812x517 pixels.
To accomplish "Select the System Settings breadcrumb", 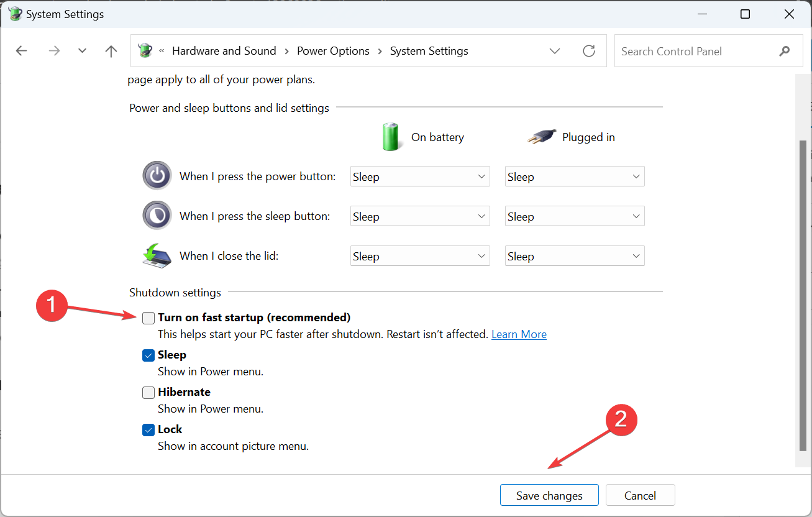I will click(x=429, y=51).
